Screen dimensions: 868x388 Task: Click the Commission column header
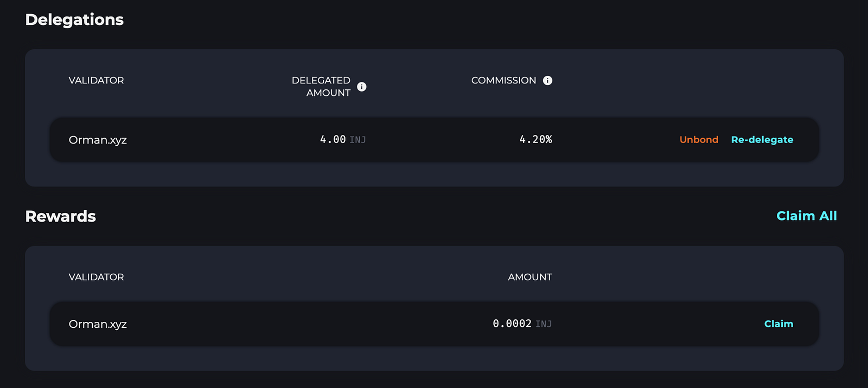503,81
